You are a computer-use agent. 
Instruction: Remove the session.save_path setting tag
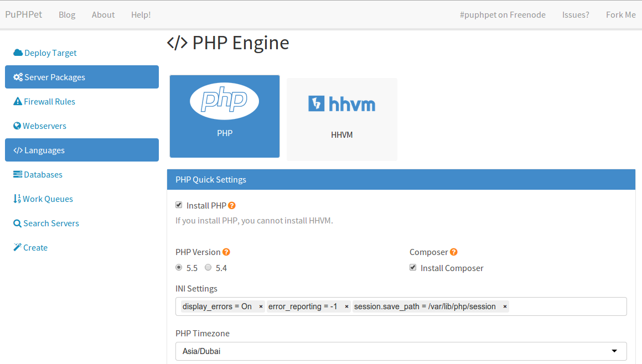505,306
